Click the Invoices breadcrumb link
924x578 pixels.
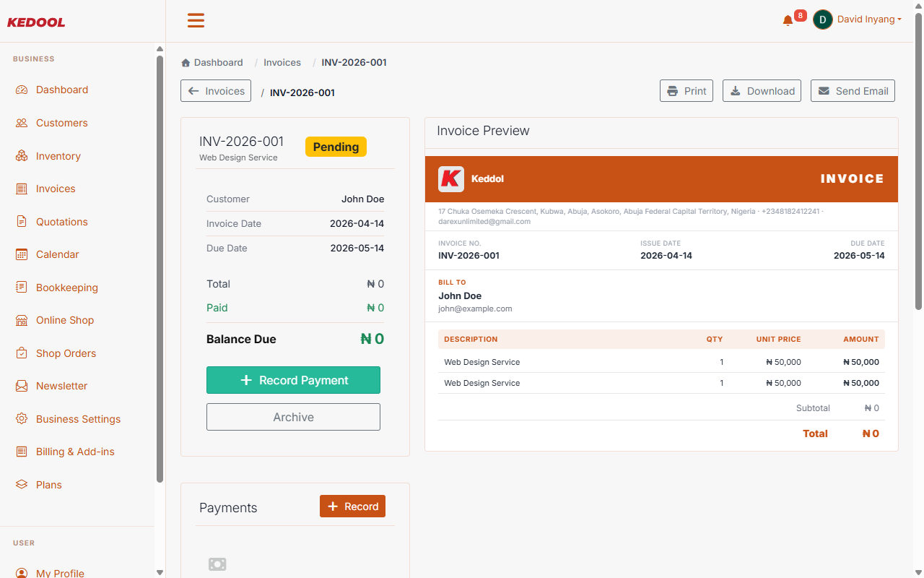pyautogui.click(x=282, y=63)
